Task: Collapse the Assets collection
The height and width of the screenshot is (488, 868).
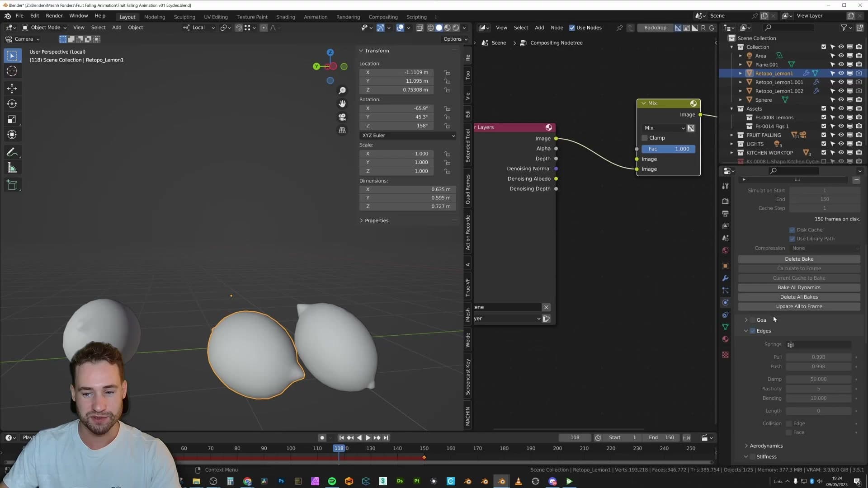Action: [731, 109]
